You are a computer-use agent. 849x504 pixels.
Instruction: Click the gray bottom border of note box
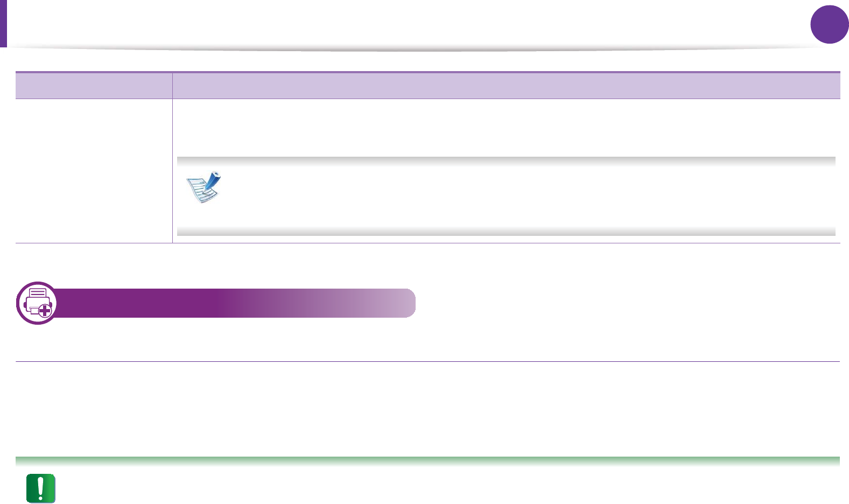[506, 232]
